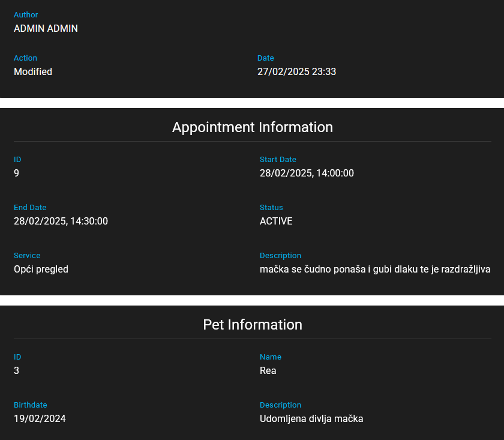Screen dimensions: 504x440
Task: Click the Birthdate field label
Action: click(x=30, y=405)
